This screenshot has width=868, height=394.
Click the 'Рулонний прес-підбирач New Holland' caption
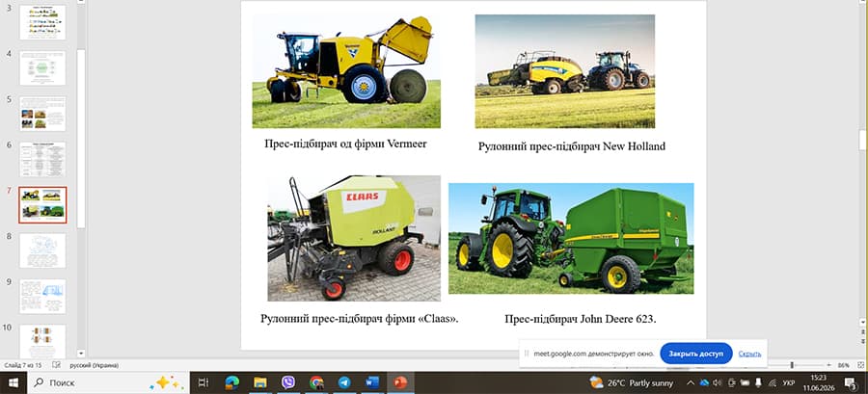point(572,146)
